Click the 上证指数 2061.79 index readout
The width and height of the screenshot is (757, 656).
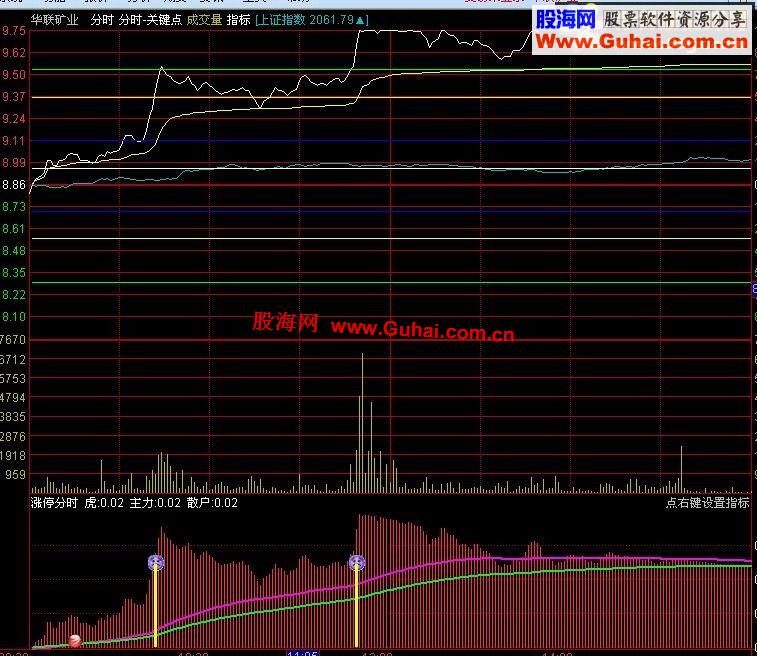[x=312, y=20]
